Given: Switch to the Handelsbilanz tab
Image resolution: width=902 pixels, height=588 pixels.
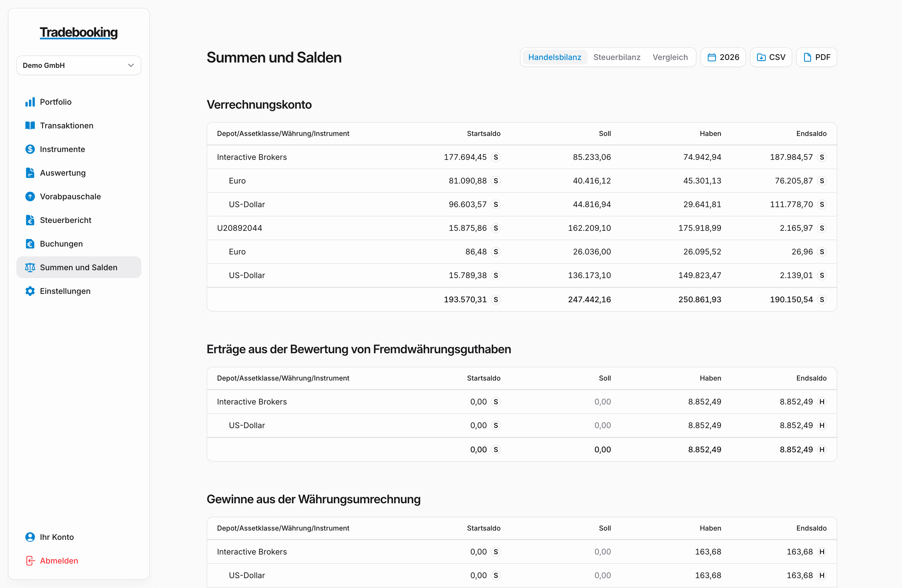Looking at the screenshot, I should point(555,57).
